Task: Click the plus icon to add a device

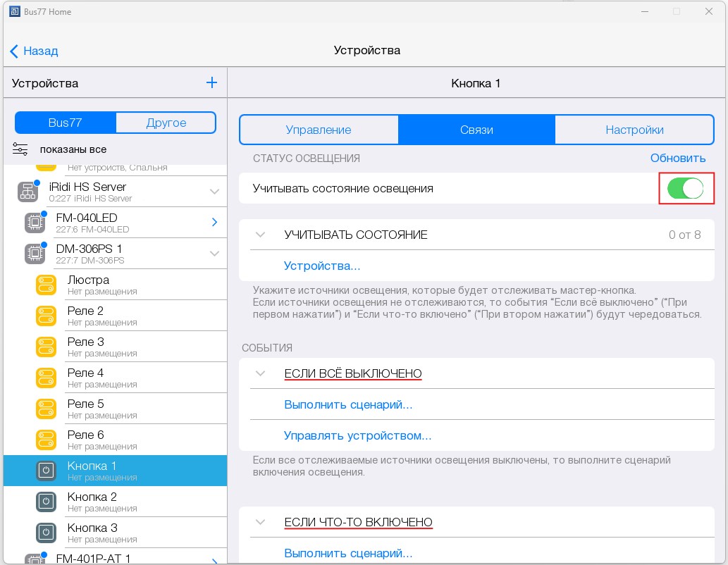Action: [211, 83]
